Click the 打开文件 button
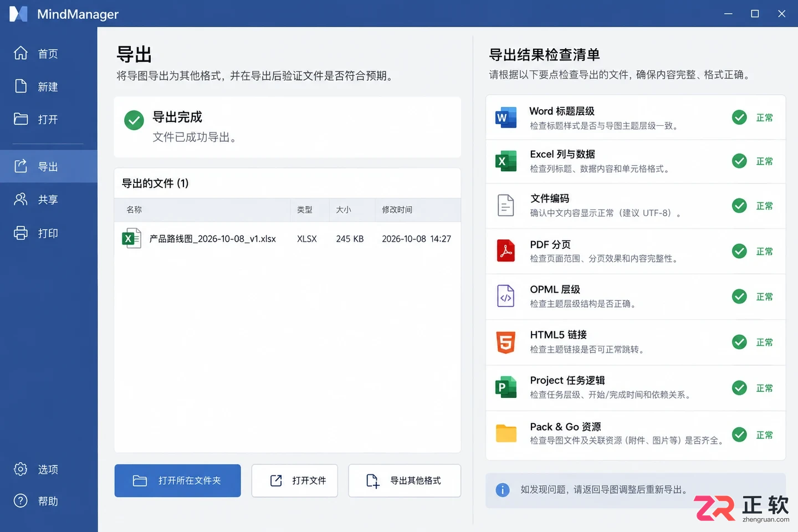 [294, 480]
